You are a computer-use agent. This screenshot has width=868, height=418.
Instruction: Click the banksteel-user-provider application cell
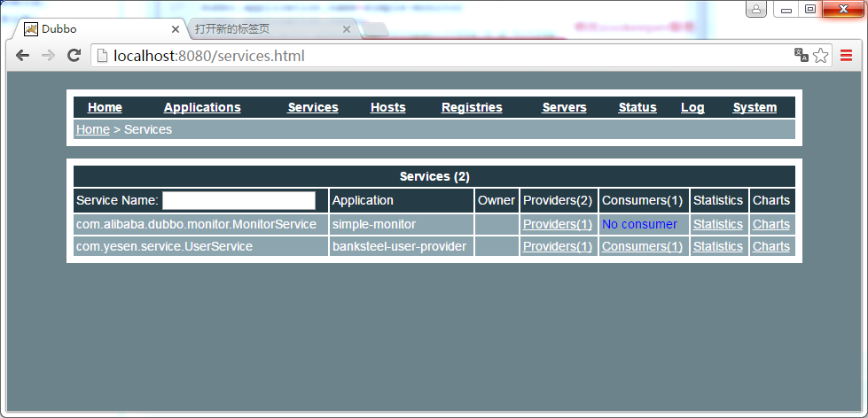[402, 246]
